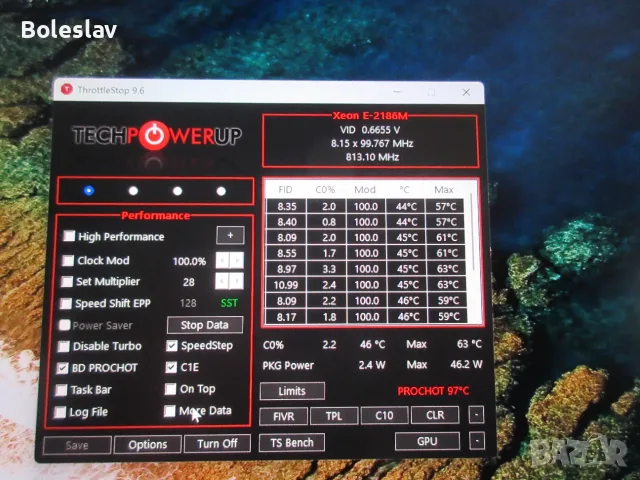Click the minus button beside CLR
640x480 pixels.
tap(476, 414)
